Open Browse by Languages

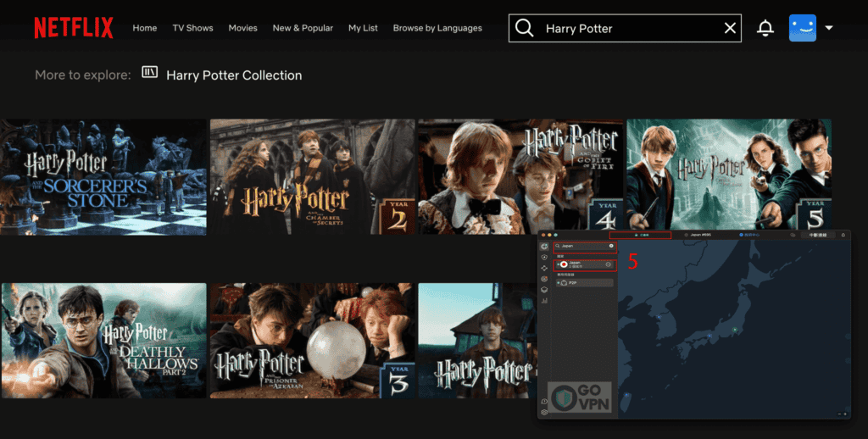(x=437, y=28)
